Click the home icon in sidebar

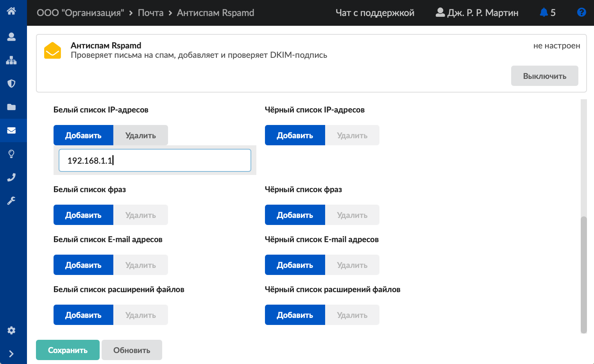click(x=11, y=11)
